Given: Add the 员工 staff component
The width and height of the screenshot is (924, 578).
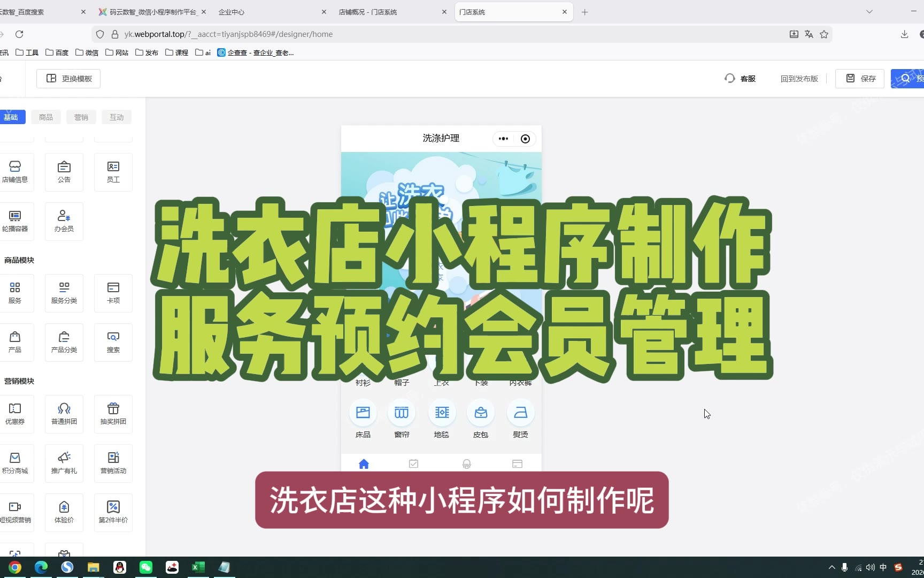Looking at the screenshot, I should pyautogui.click(x=113, y=172).
